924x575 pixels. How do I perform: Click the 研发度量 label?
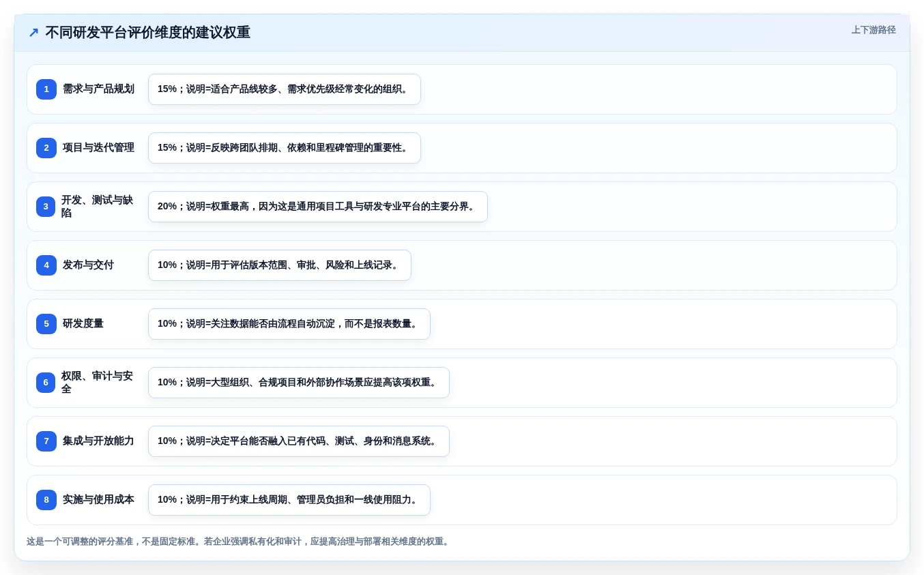click(83, 324)
